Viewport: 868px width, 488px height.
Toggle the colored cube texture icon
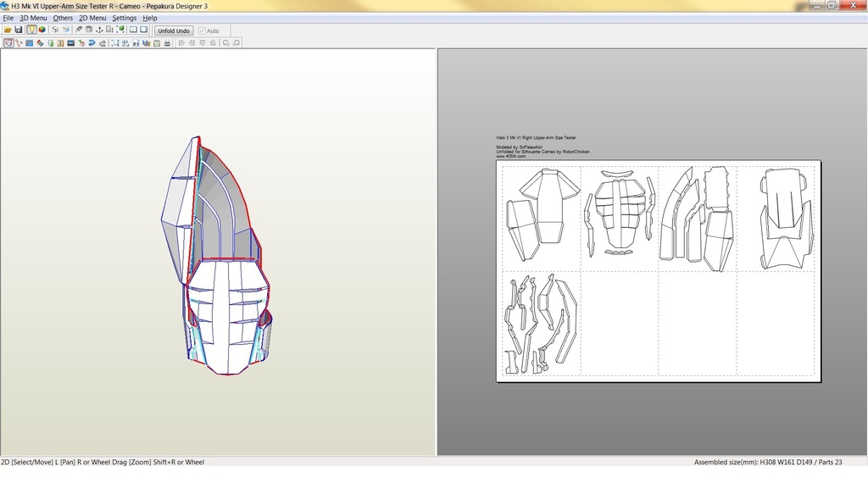[x=42, y=30]
